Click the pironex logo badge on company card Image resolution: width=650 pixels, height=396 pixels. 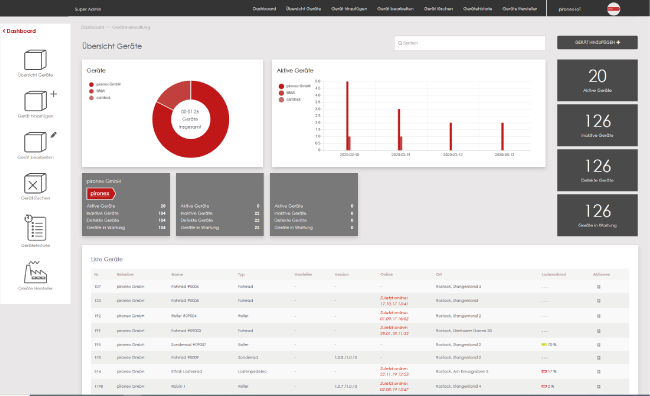[101, 193]
